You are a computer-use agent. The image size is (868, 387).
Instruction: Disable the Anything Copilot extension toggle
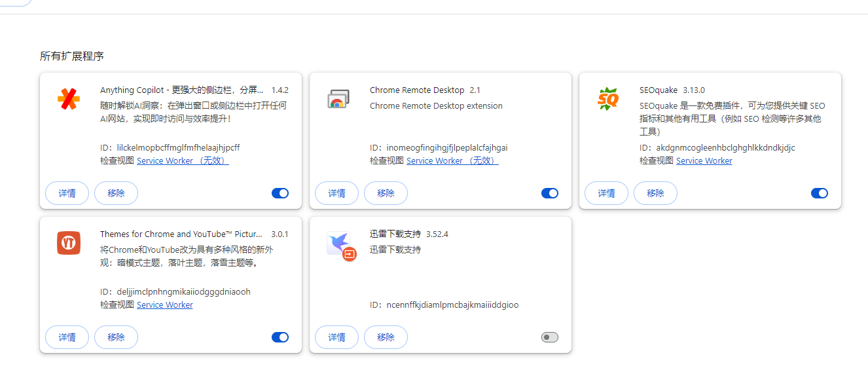280,193
